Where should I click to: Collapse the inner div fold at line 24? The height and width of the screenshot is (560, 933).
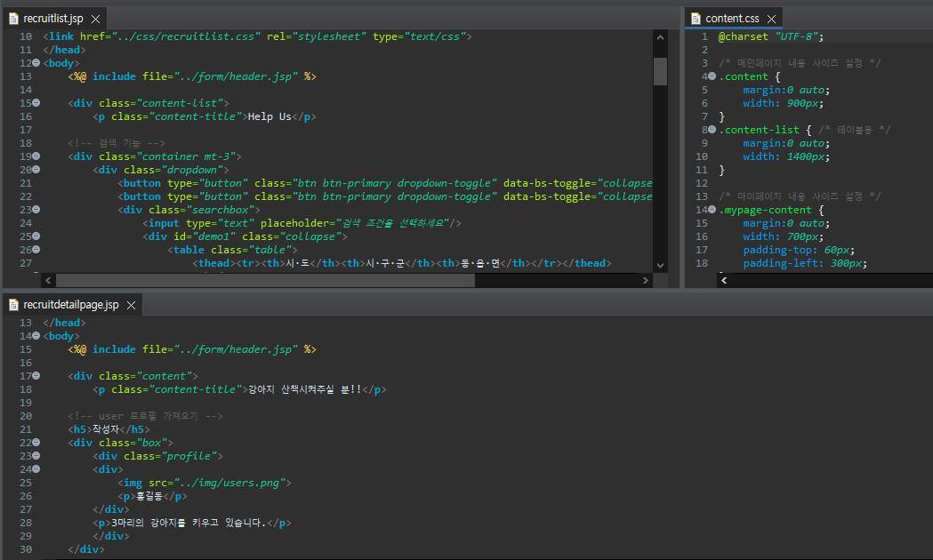pyautogui.click(x=36, y=469)
